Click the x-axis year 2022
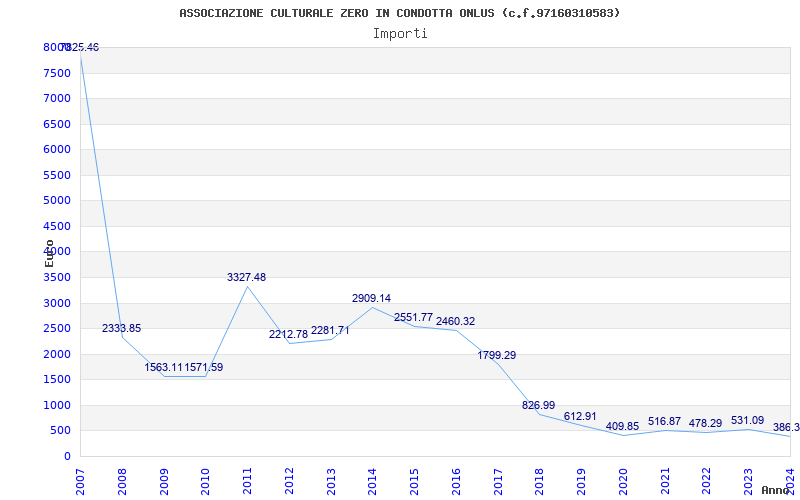 point(707,482)
